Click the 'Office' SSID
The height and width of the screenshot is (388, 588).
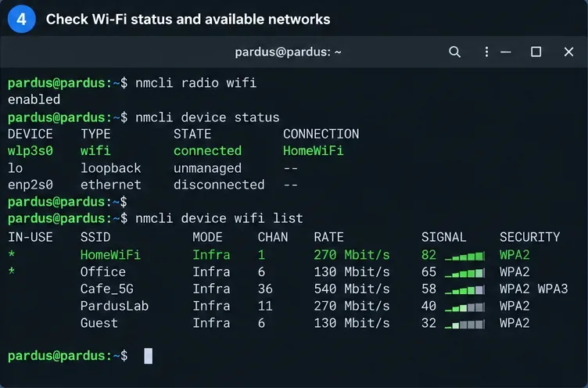click(103, 271)
